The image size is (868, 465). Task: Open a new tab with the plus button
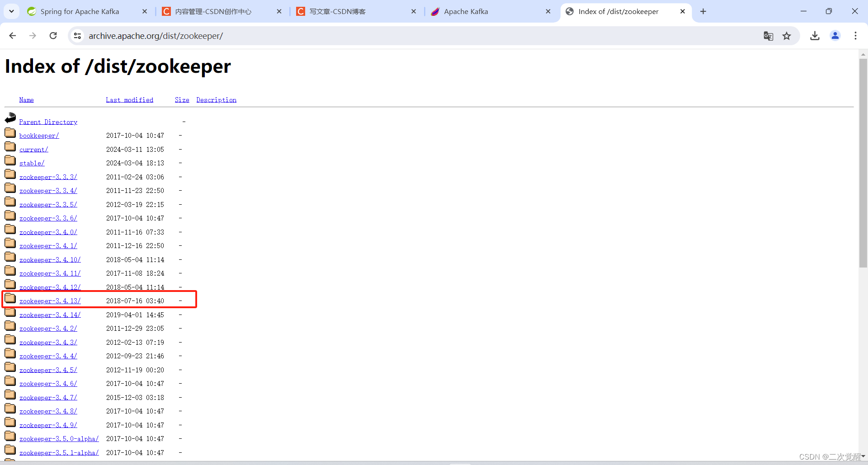(703, 11)
